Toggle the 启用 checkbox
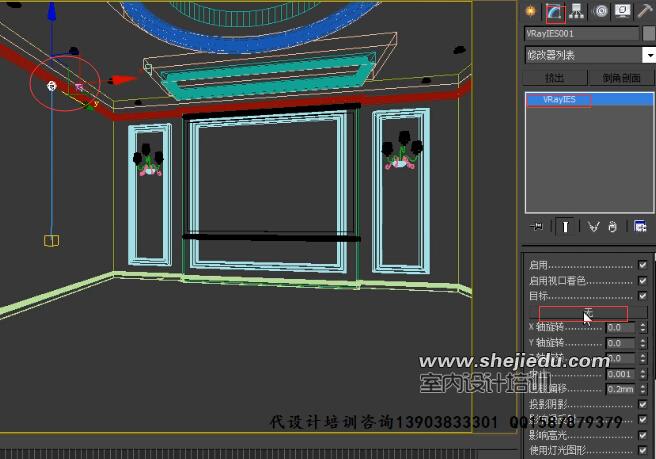Viewport: 656px width, 459px height. (643, 265)
